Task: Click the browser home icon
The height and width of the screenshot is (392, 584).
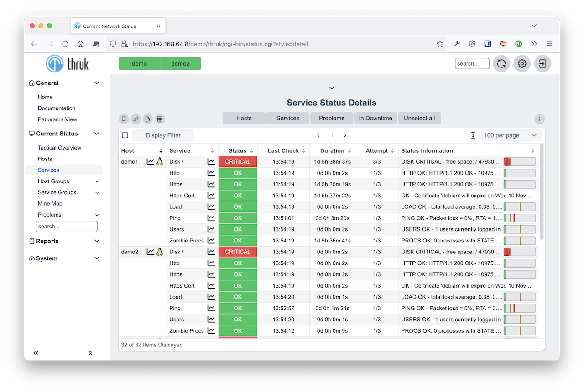Action: coord(80,44)
